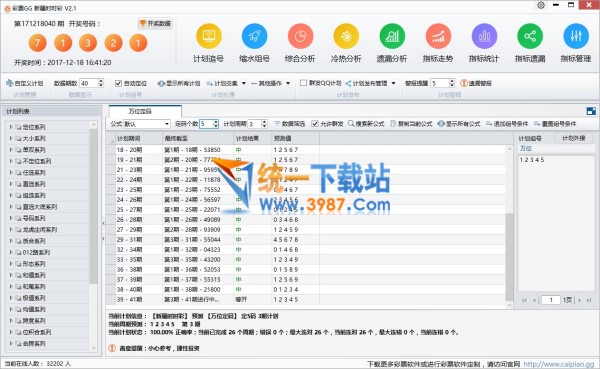This screenshot has width=600, height=369.
Task: Open 公式 默认 combo box
Action: click(x=147, y=124)
